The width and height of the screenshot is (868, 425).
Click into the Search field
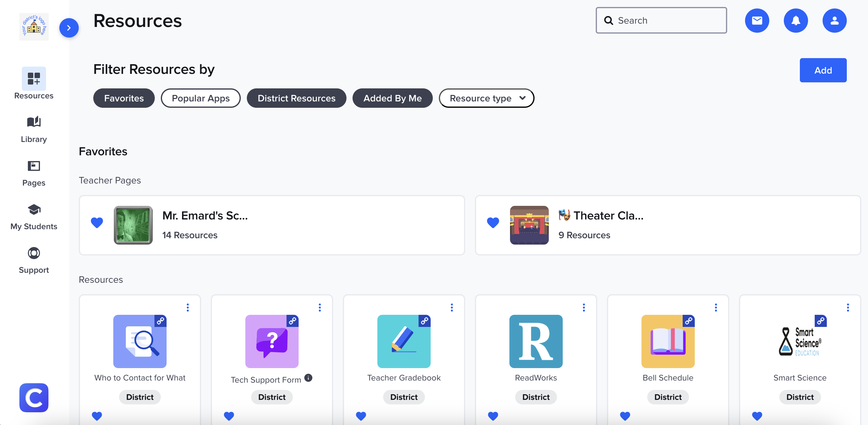tap(661, 20)
